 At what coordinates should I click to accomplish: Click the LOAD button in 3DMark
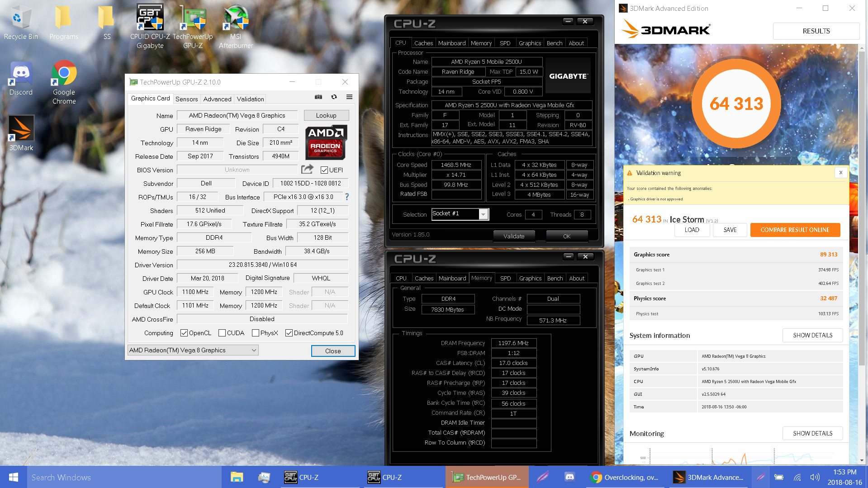point(692,230)
